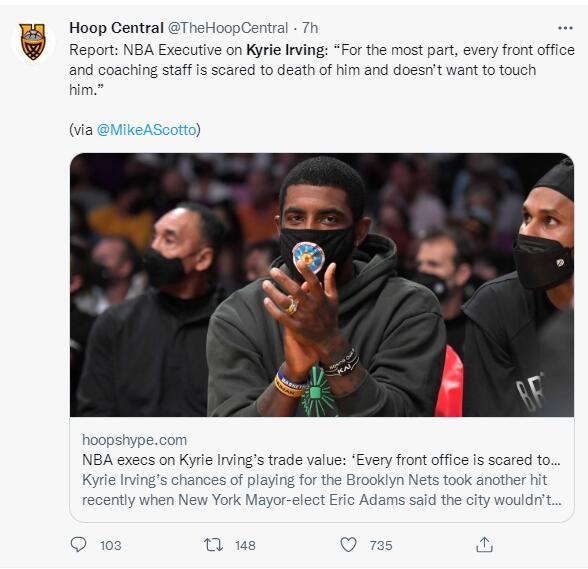Click the card description about Brooklyn Nets
The width and height of the screenshot is (588, 569).
click(x=322, y=490)
